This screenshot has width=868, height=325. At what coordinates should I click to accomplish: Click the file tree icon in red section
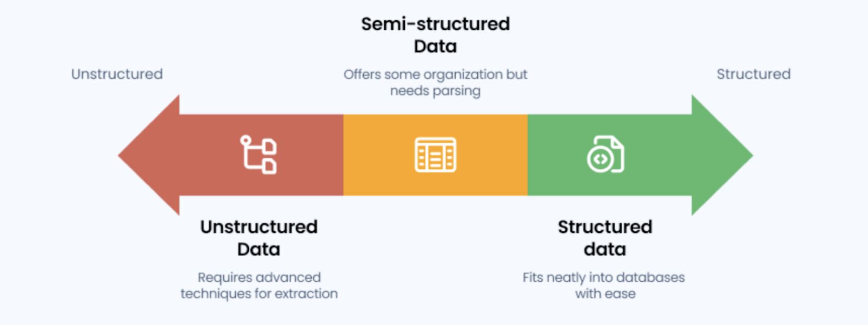pyautogui.click(x=259, y=155)
